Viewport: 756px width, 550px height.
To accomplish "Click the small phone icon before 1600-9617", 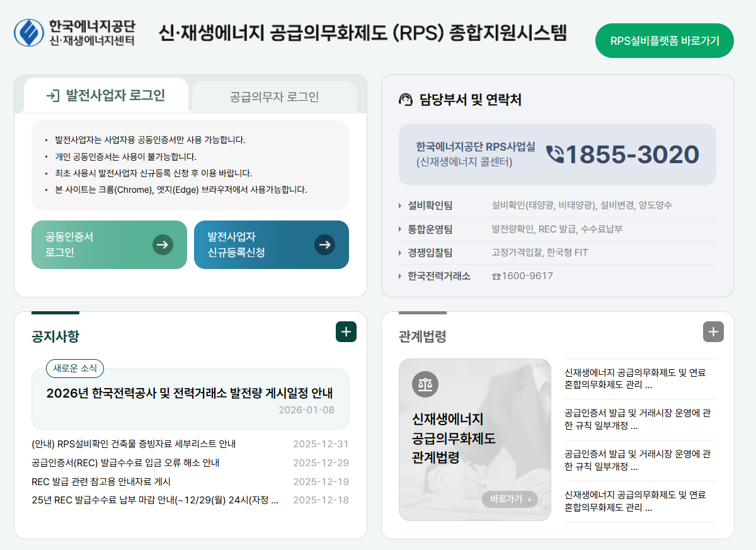I will (x=496, y=276).
